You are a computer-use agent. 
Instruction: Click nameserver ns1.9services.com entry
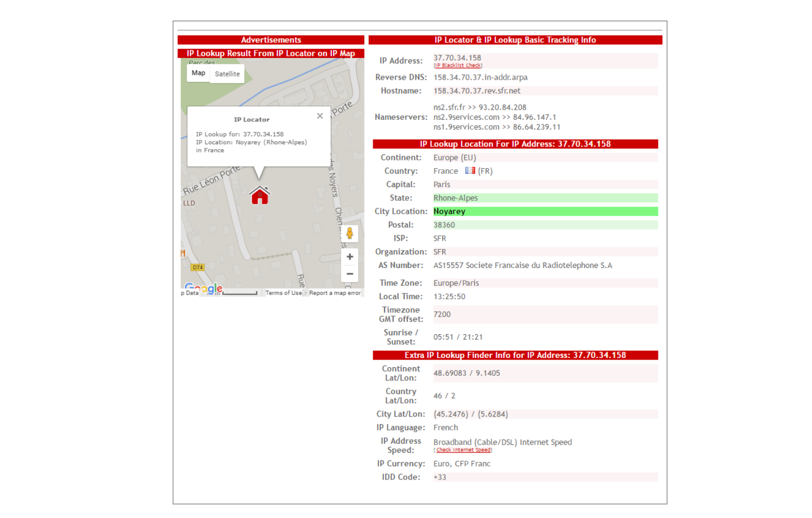pos(497,127)
